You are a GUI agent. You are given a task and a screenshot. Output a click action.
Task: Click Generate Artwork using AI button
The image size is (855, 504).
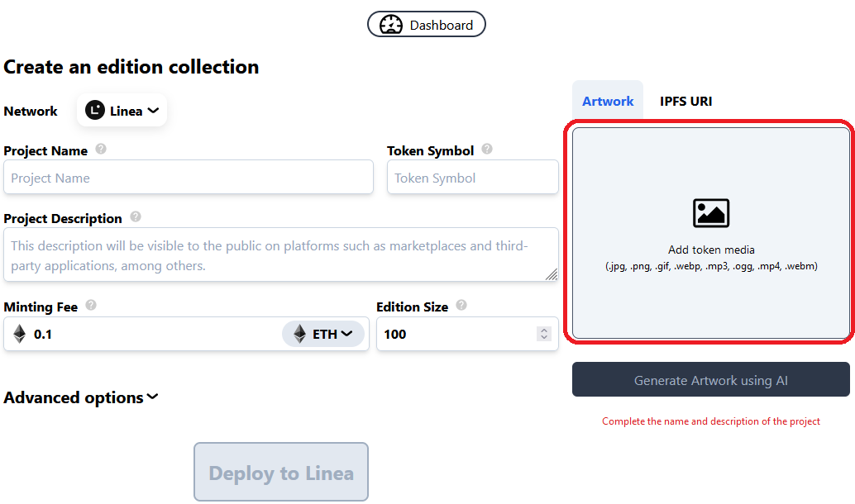tap(710, 381)
